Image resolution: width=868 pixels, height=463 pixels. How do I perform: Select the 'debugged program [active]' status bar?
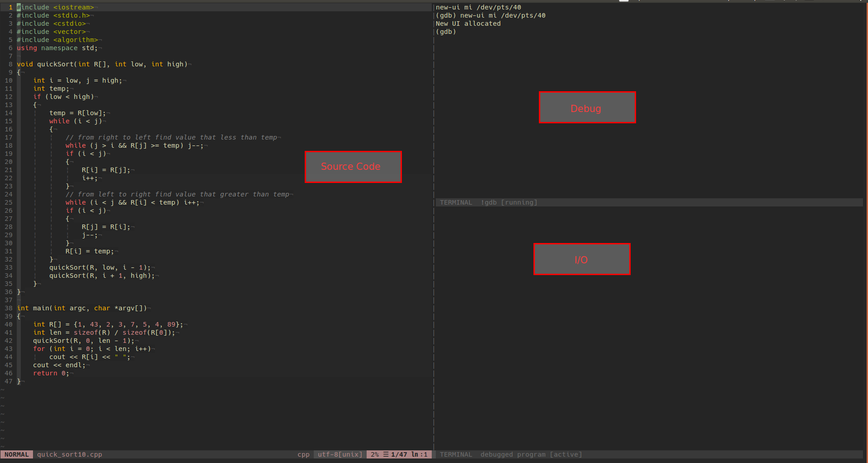(x=531, y=454)
